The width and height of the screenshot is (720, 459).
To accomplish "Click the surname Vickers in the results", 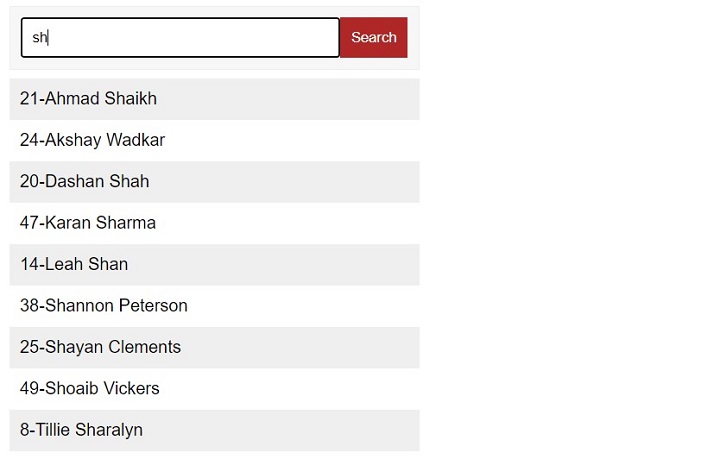I will click(132, 389).
